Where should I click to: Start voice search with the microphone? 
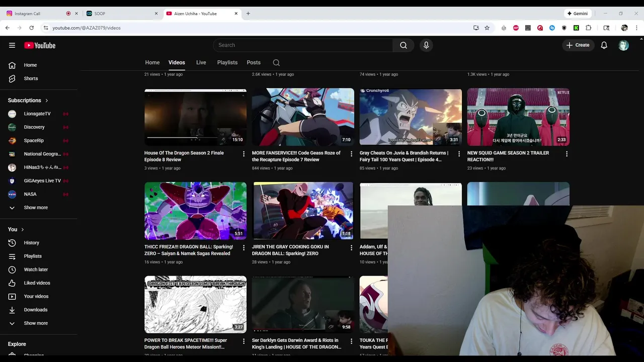426,45
